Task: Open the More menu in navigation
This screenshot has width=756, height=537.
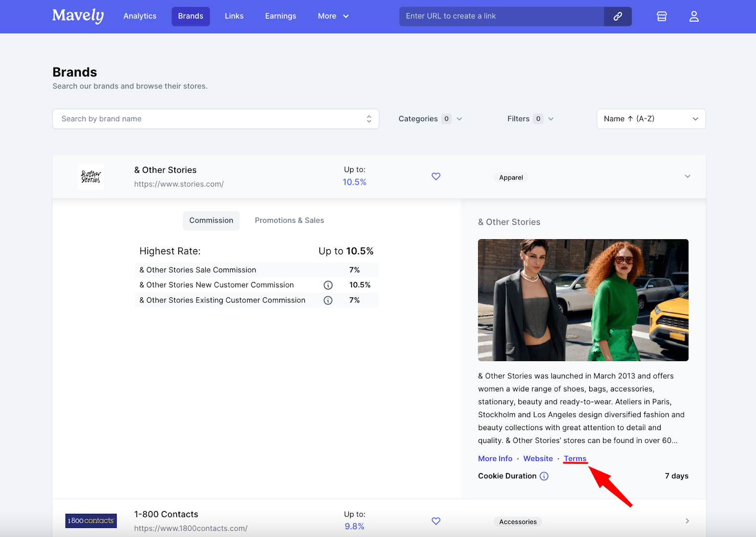Action: [333, 16]
